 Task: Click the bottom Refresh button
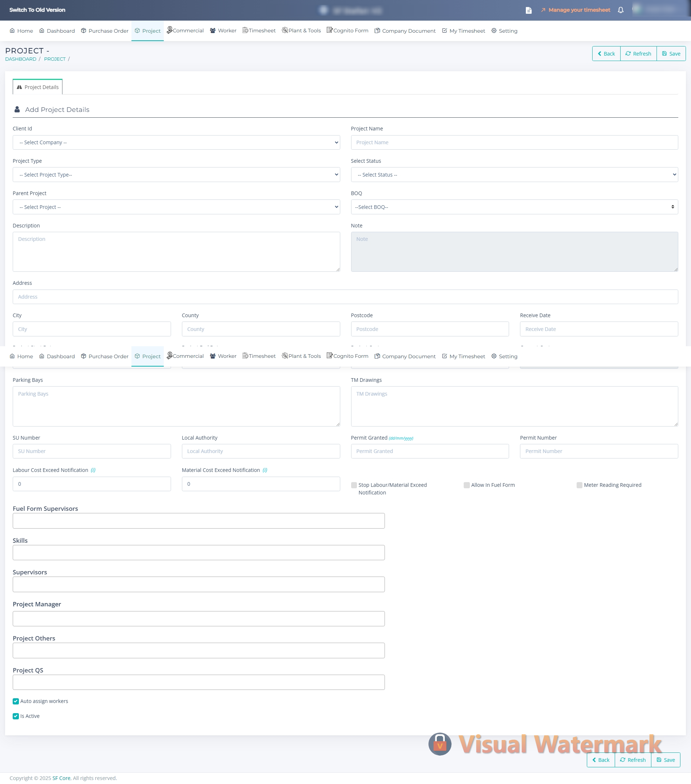tap(633, 760)
